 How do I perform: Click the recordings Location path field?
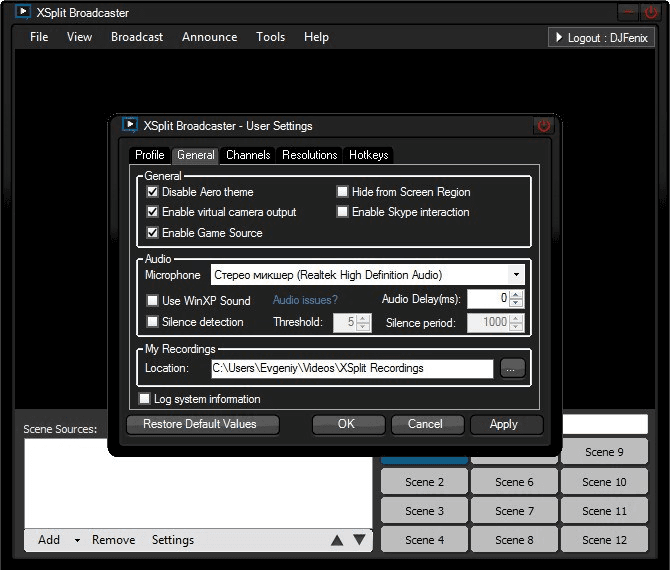tap(352, 368)
